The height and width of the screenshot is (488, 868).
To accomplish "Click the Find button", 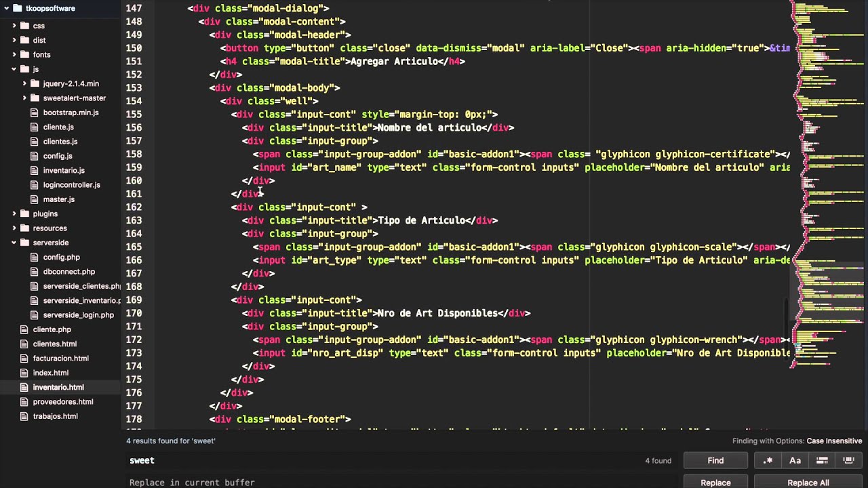I will 715,460.
